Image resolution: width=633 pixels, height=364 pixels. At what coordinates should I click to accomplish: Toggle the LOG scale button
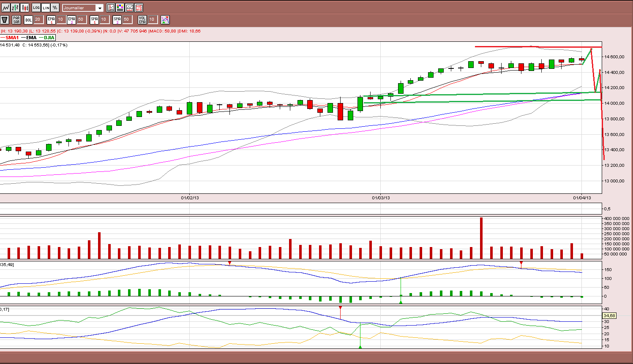pyautogui.click(x=36, y=8)
